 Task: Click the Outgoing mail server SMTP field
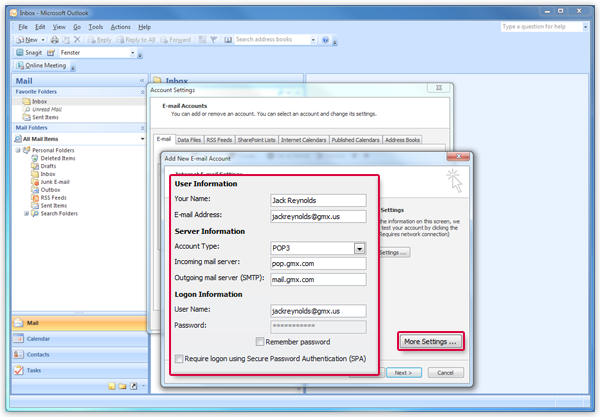pos(318,280)
